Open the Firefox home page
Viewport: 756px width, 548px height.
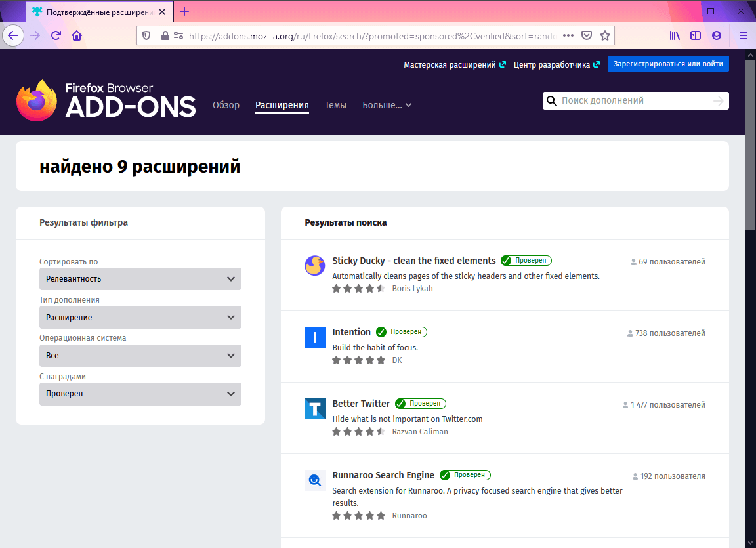point(77,35)
